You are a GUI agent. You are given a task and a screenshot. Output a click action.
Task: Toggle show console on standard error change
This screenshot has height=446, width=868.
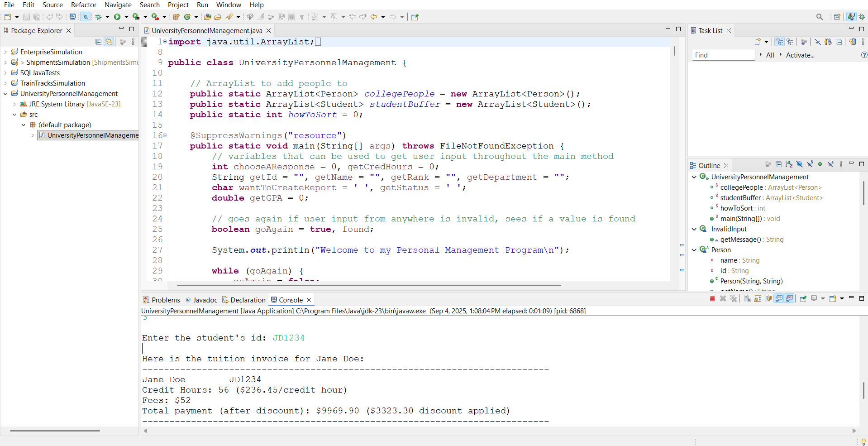[x=790, y=298]
